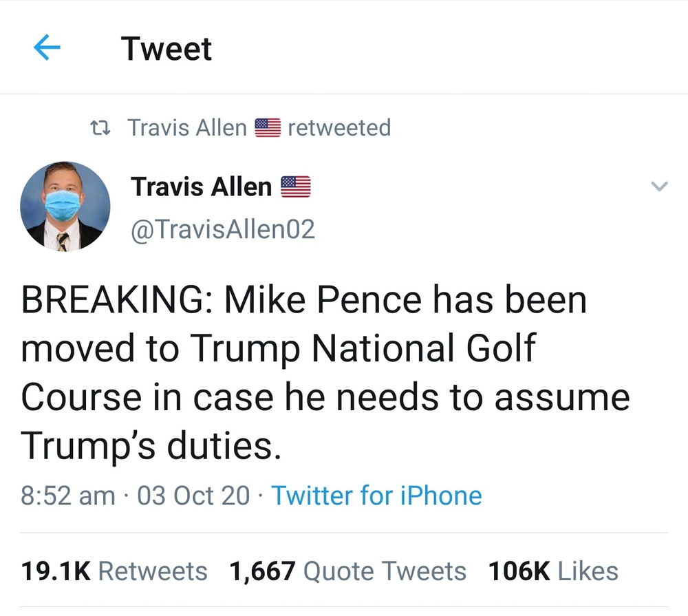Image resolution: width=688 pixels, height=616 pixels.
Task: Click the 8:52 am timestamp
Action: point(68,496)
